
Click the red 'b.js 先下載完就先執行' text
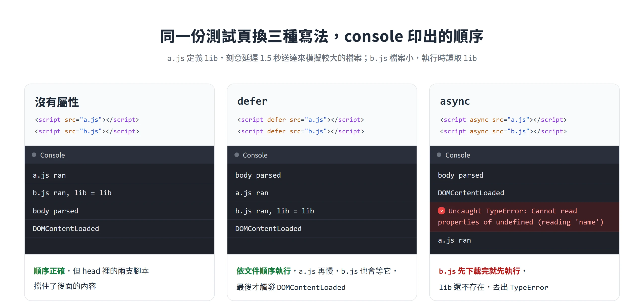479,271
